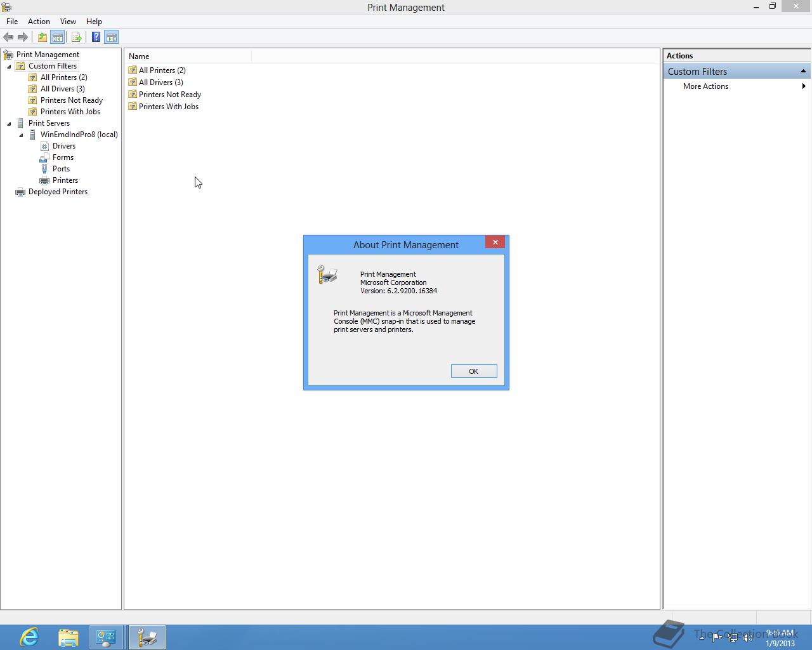This screenshot has height=650, width=812.
Task: Open the Printers node under the server
Action: tap(65, 180)
